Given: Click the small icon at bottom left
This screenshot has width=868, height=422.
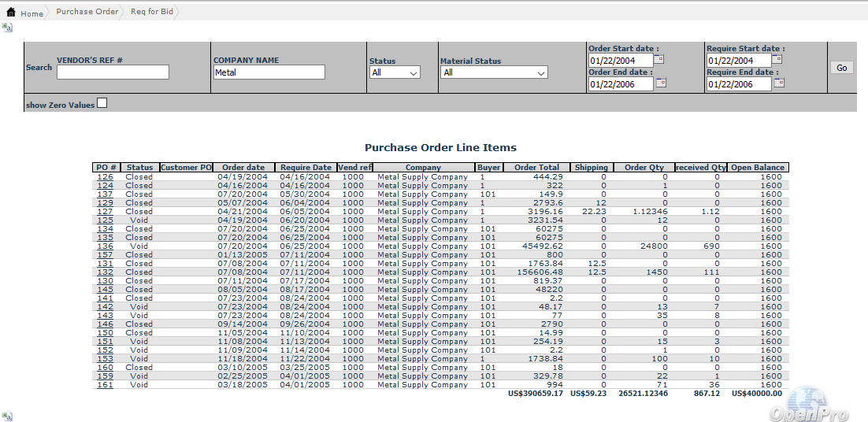Looking at the screenshot, I should click(7, 416).
